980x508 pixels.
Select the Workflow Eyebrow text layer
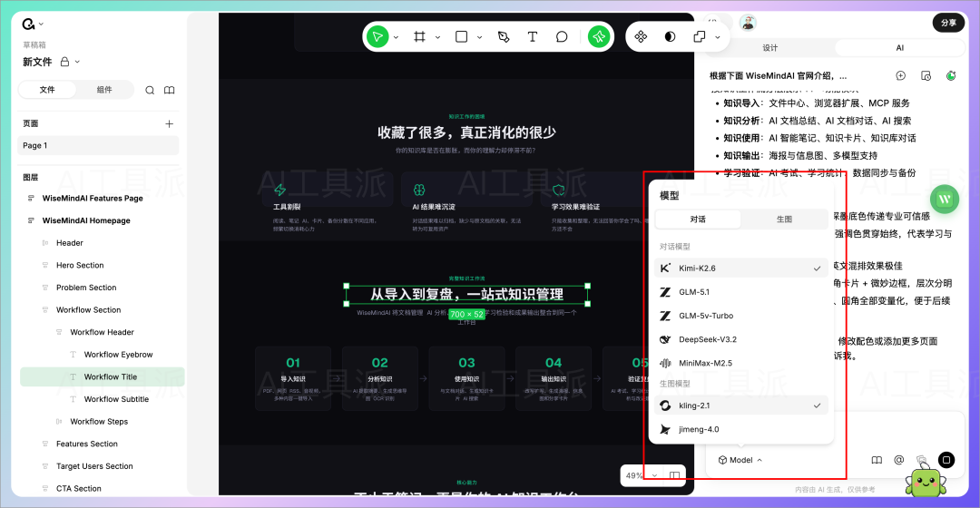(118, 355)
